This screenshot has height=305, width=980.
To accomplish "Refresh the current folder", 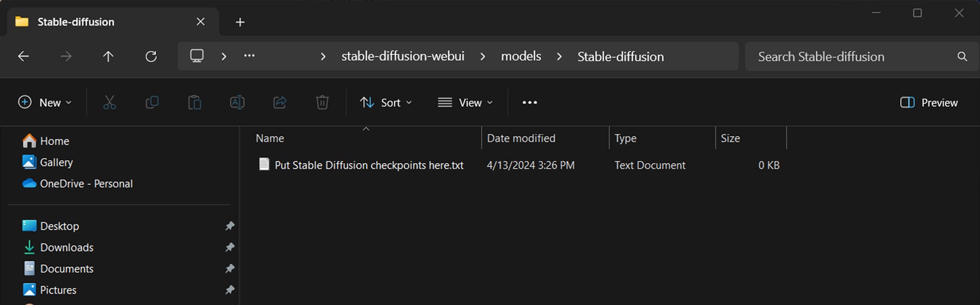I will click(151, 56).
